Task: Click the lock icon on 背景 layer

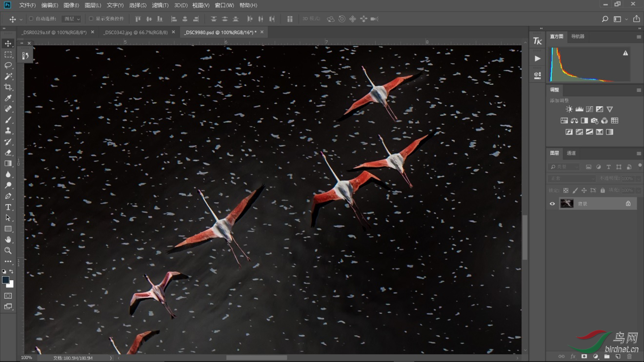Action: (x=628, y=204)
